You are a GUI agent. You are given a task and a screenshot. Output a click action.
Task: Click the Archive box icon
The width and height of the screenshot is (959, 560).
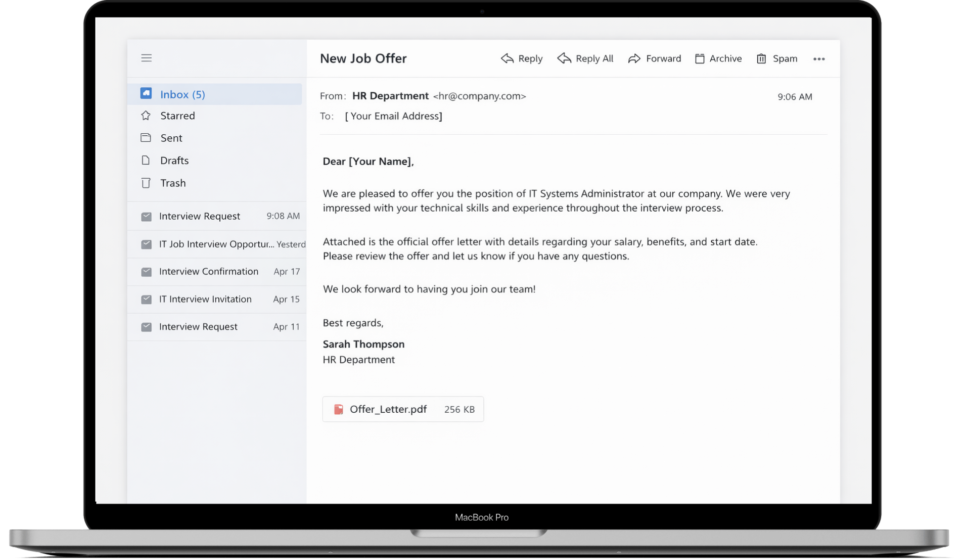(700, 58)
